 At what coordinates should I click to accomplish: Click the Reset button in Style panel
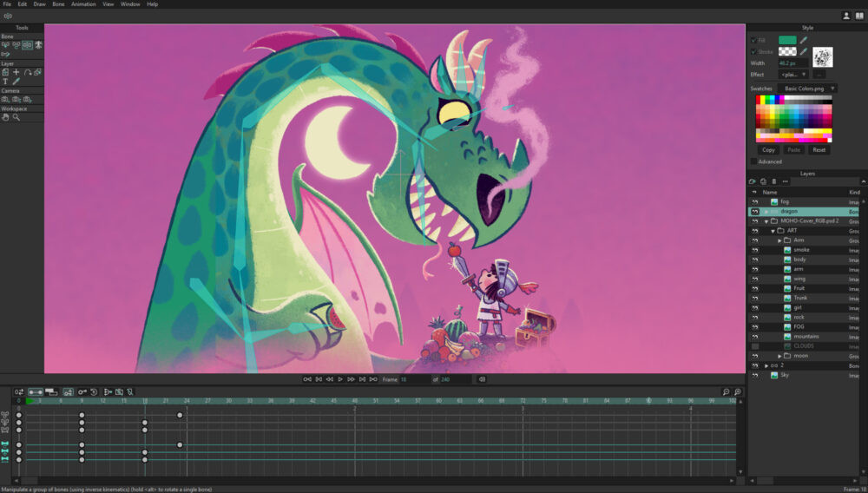click(819, 150)
